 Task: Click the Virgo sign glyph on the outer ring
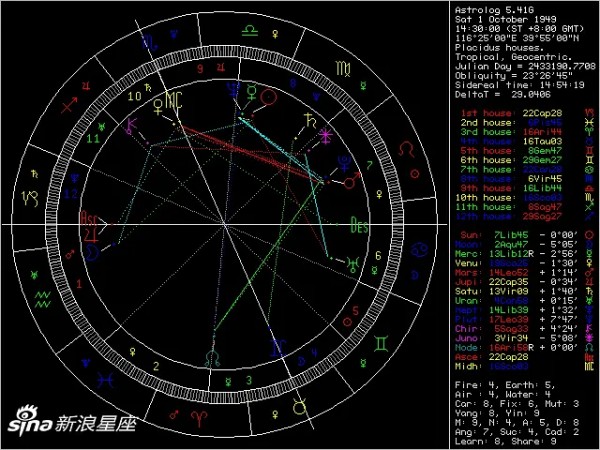click(x=343, y=68)
